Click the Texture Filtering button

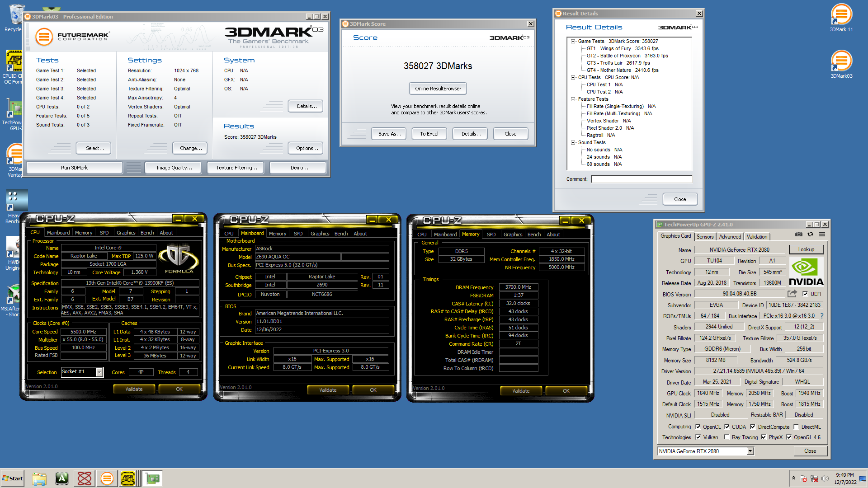[236, 168]
